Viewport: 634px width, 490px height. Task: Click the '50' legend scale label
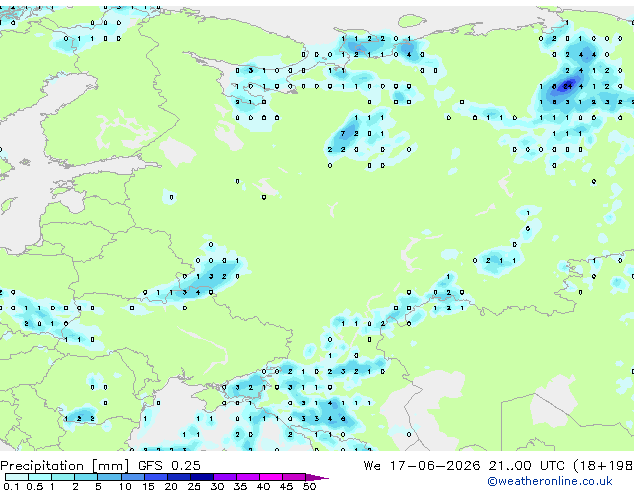[309, 486]
